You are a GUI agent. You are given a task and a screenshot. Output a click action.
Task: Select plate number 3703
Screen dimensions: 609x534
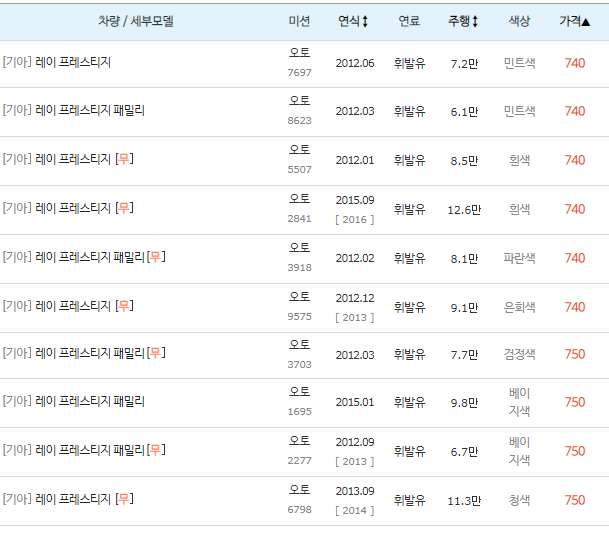coord(299,365)
